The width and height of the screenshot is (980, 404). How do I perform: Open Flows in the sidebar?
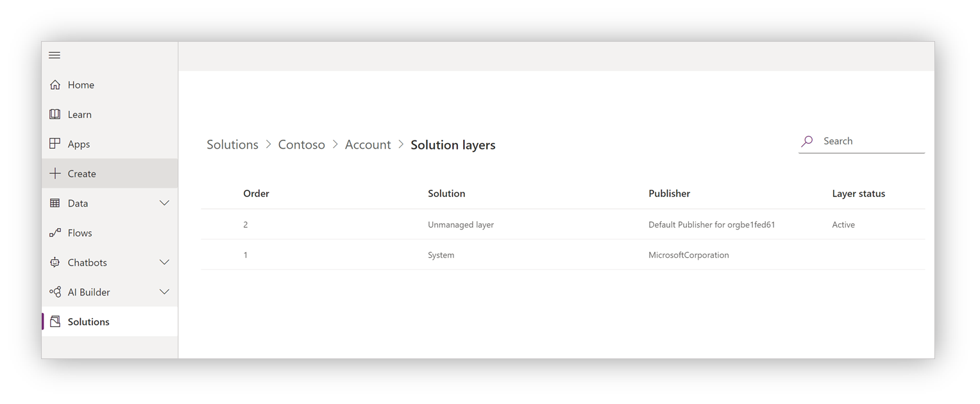click(x=110, y=233)
